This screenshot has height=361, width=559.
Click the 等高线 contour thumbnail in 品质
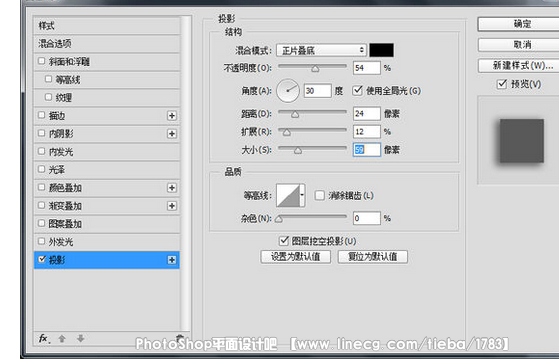point(288,195)
